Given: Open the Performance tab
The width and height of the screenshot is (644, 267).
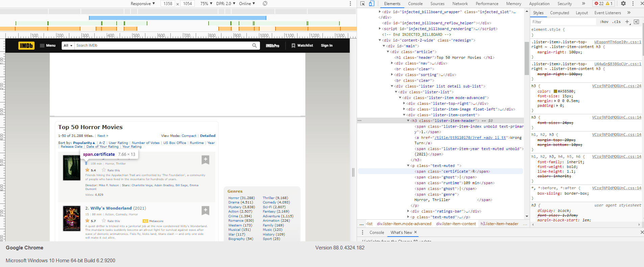Looking at the screenshot, I should tap(487, 4).
